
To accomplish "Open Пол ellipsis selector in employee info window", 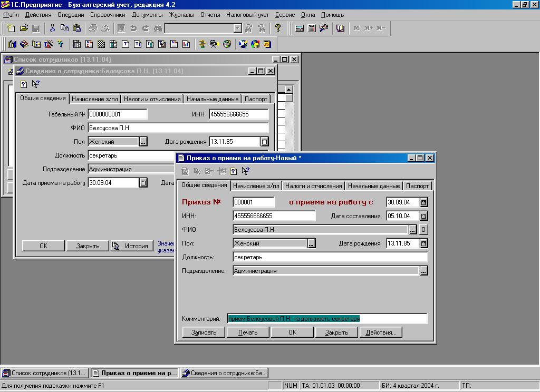I will (143, 141).
